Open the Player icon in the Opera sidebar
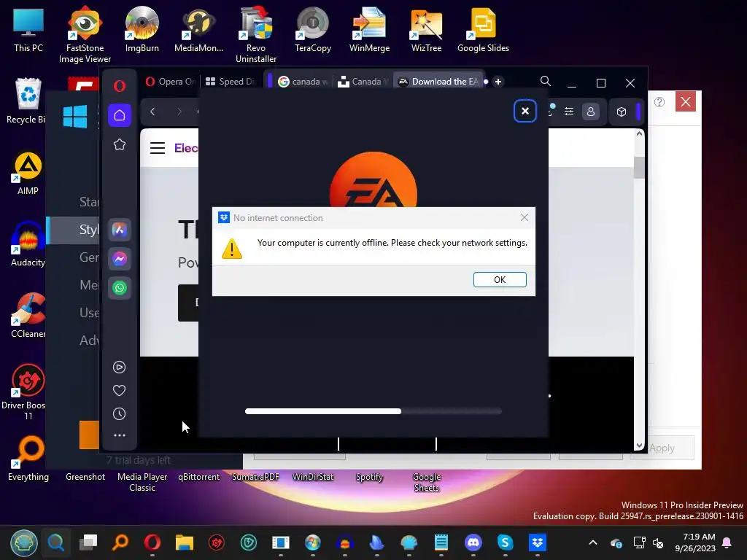 (119, 367)
